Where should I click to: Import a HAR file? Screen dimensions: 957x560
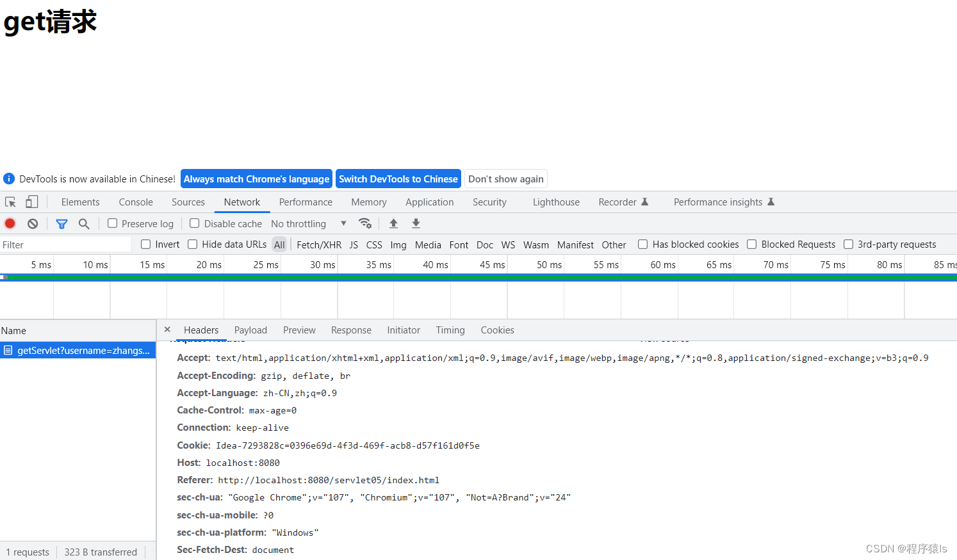[394, 223]
